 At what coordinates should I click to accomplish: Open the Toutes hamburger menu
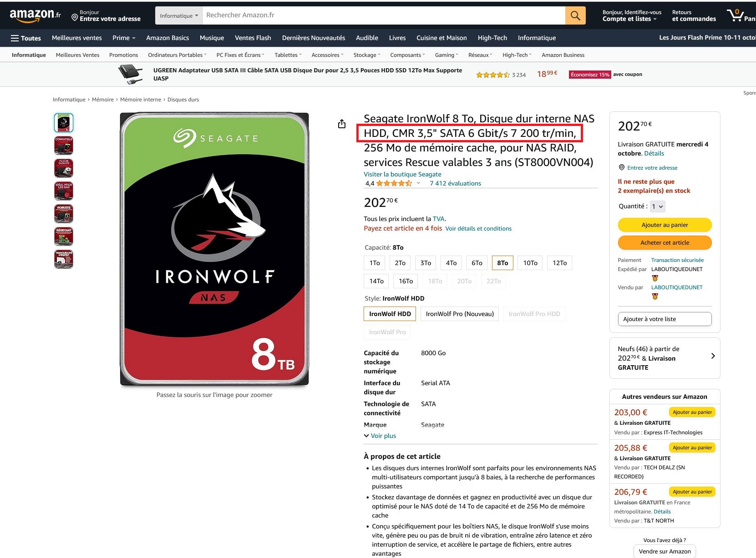click(26, 38)
